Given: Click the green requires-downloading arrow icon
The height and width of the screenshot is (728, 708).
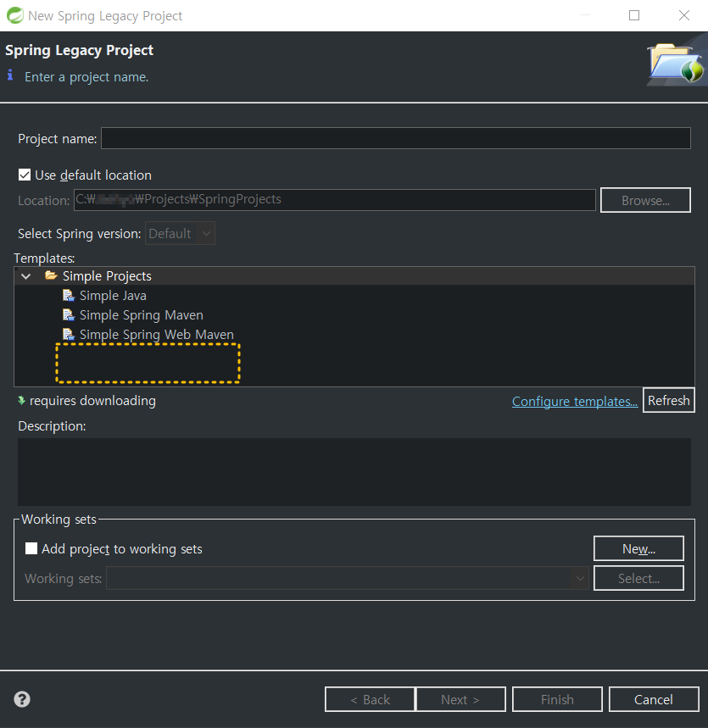Looking at the screenshot, I should 21,400.
